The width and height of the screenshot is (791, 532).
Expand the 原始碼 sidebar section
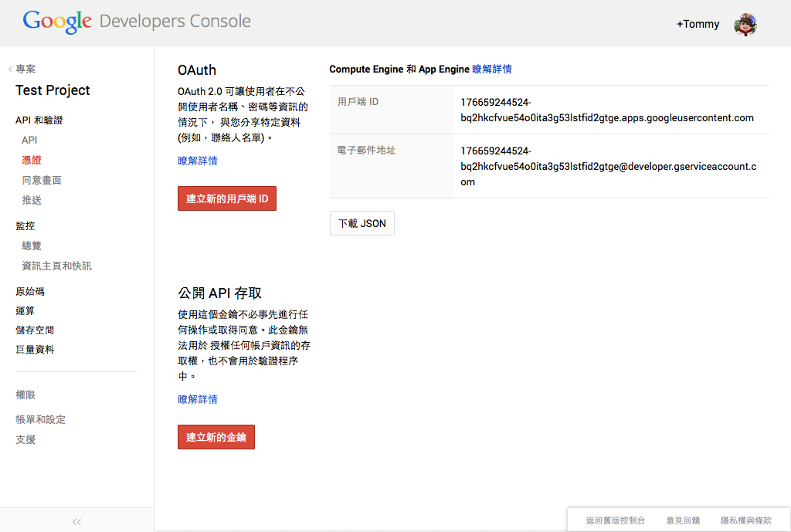30,291
